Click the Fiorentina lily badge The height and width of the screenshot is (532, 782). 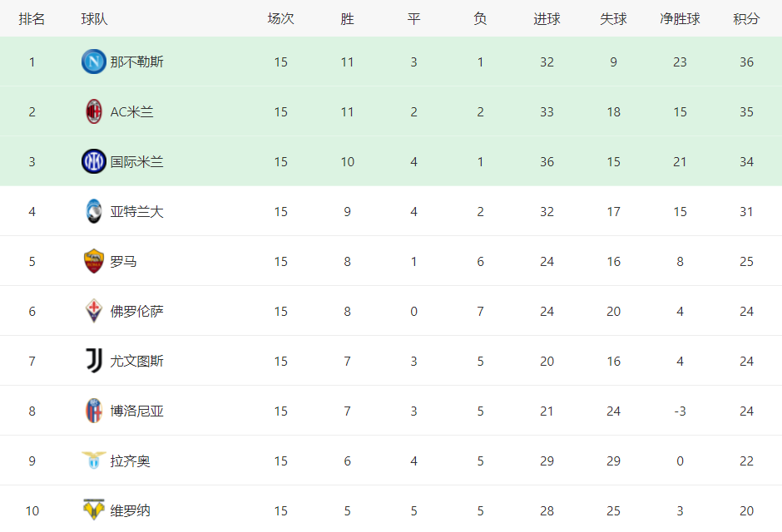94,311
